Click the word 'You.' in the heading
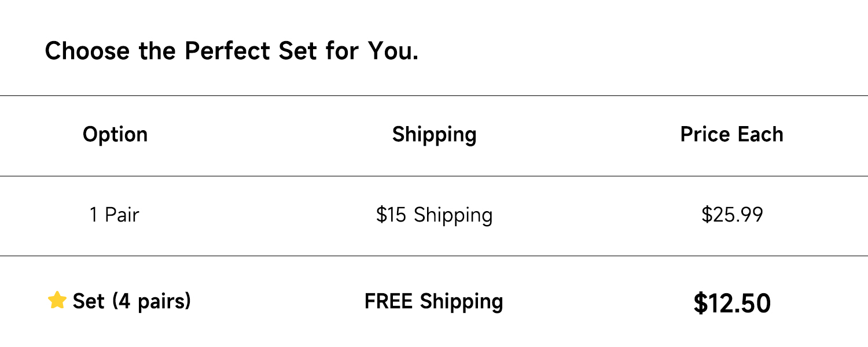Image resolution: width=868 pixels, height=347 pixels. pos(393,51)
